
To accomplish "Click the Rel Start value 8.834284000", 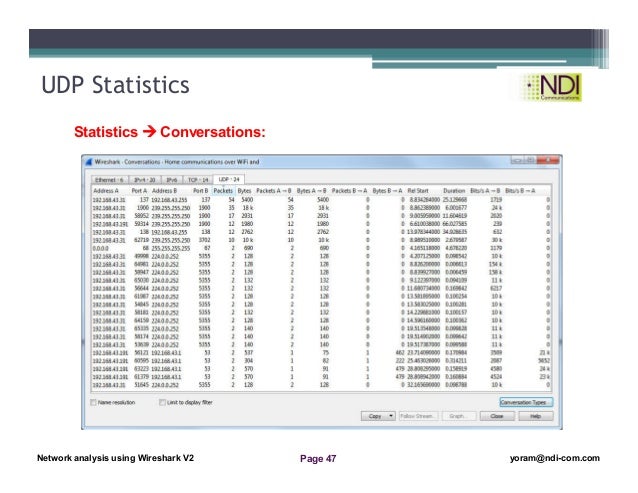I will point(425,200).
